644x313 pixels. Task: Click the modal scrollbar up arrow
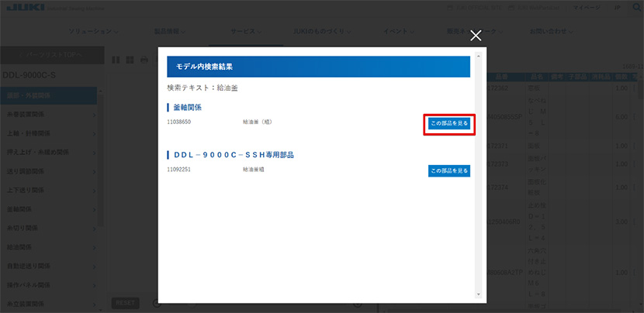(478, 56)
